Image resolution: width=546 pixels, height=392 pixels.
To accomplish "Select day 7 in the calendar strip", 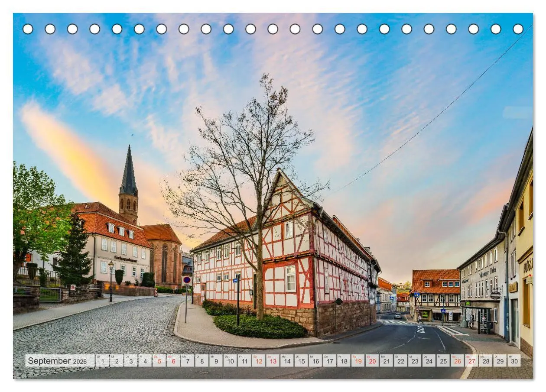I will 188,361.
